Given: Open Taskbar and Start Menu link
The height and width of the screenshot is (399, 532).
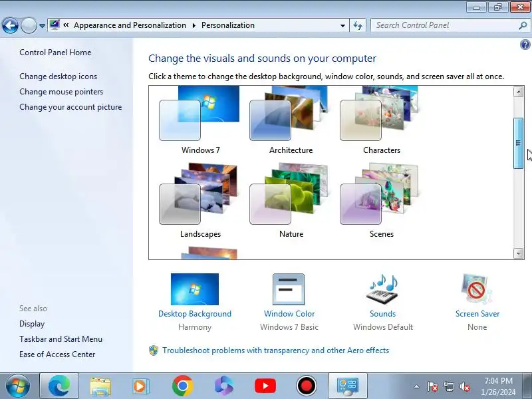Looking at the screenshot, I should coord(61,339).
